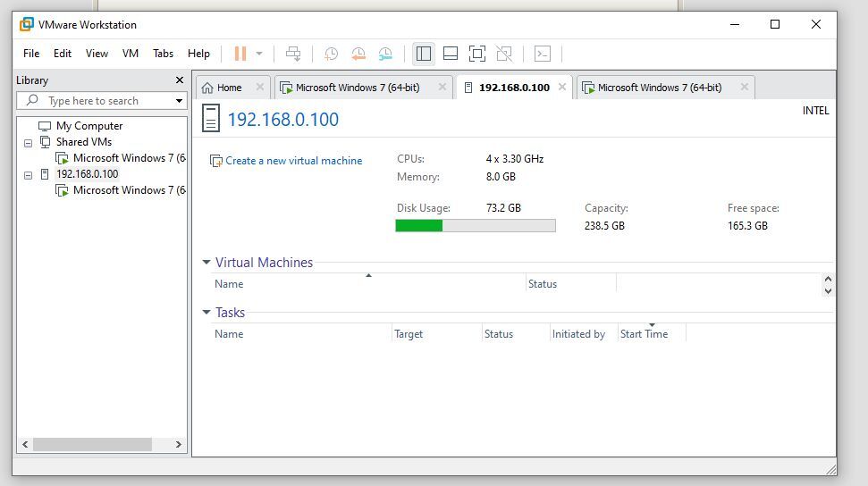The width and height of the screenshot is (868, 486).
Task: Open the power options dropdown arrow
Action: point(259,54)
